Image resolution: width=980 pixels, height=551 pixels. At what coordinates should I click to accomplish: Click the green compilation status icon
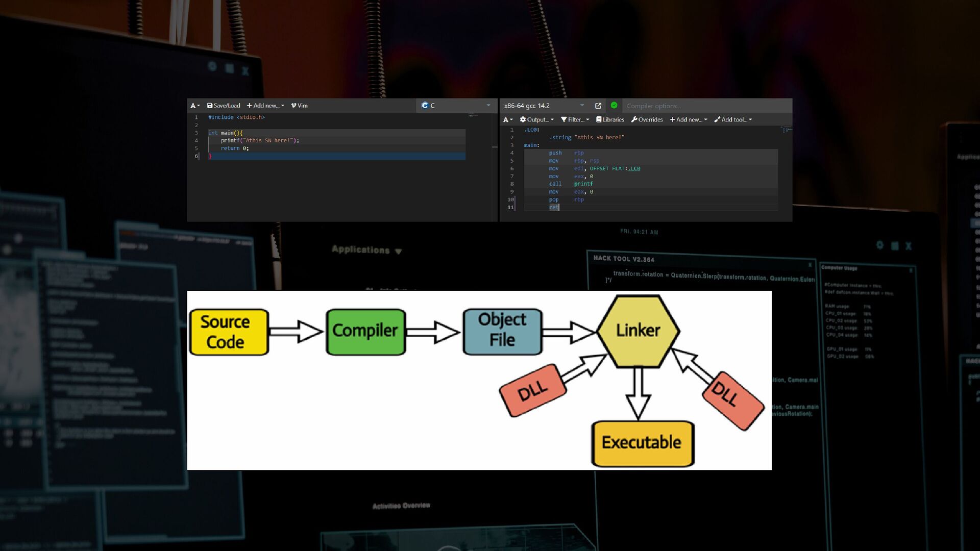click(614, 106)
